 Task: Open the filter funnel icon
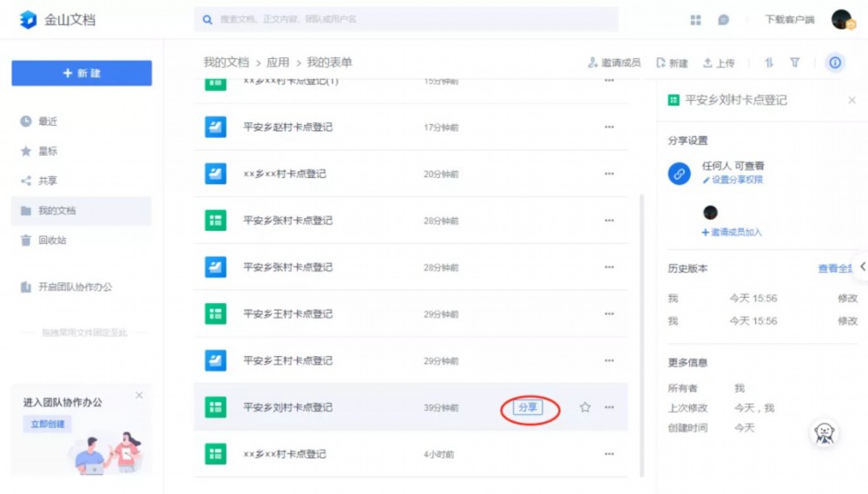click(x=795, y=63)
